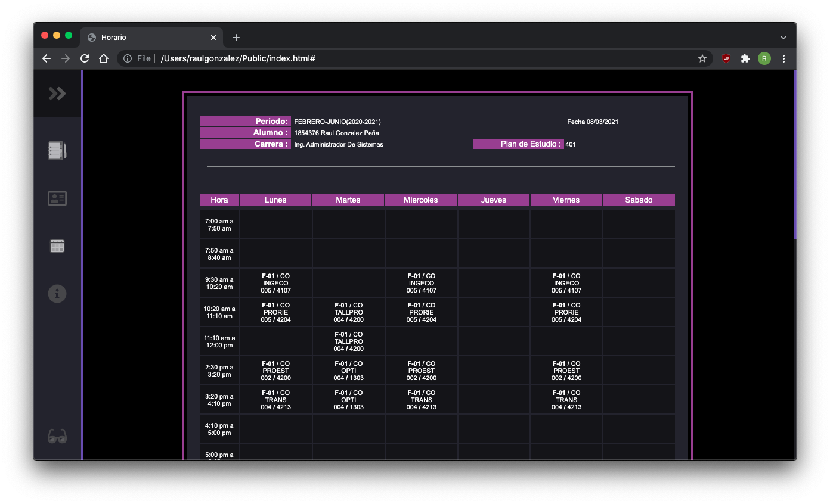Go back with the browser back arrow
The image size is (830, 504).
(x=47, y=58)
